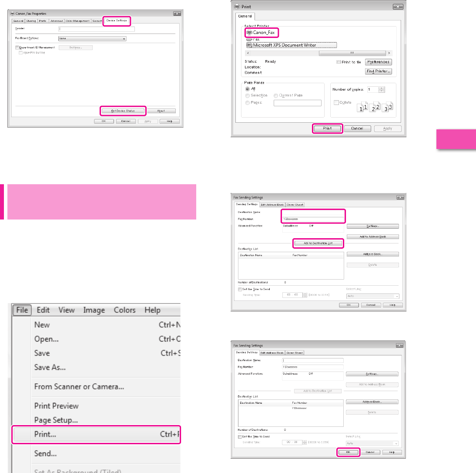Screen dimensions: 476x473
Task: Click Sending Time spinner in empty-list fax window
Action: coord(305,295)
